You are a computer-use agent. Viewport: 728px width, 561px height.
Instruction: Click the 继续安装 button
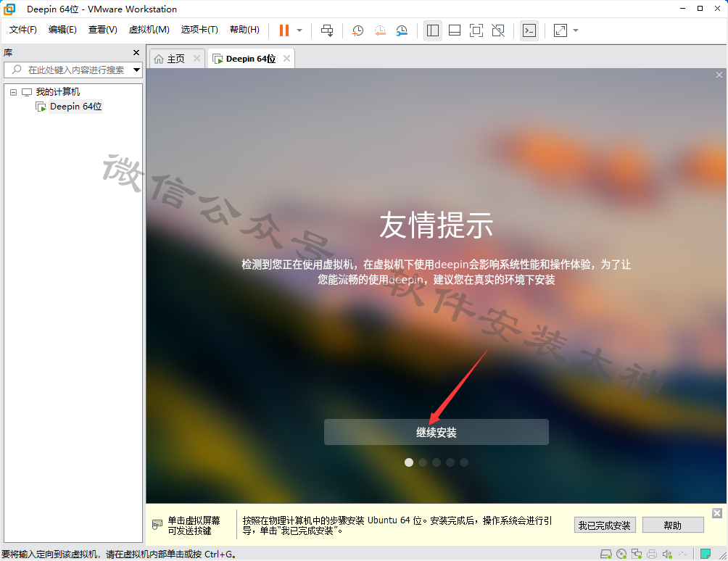[x=436, y=432]
